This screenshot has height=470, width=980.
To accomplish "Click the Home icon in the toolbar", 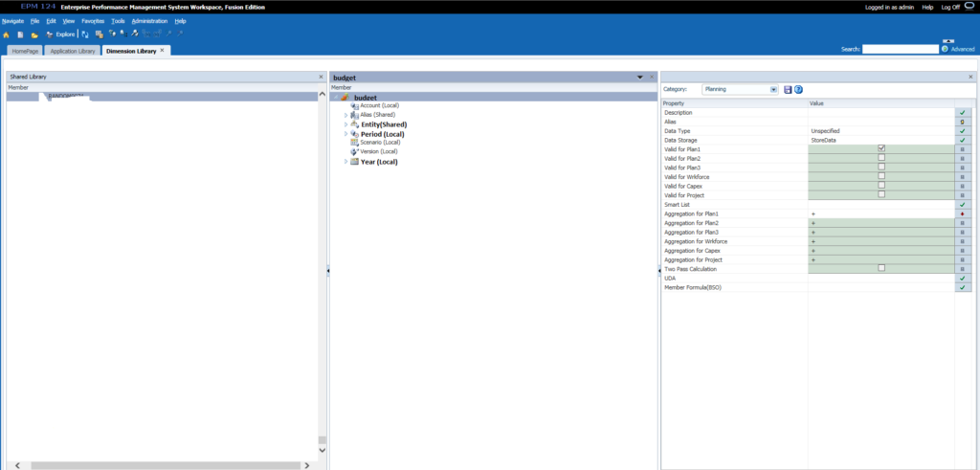I will pos(7,34).
